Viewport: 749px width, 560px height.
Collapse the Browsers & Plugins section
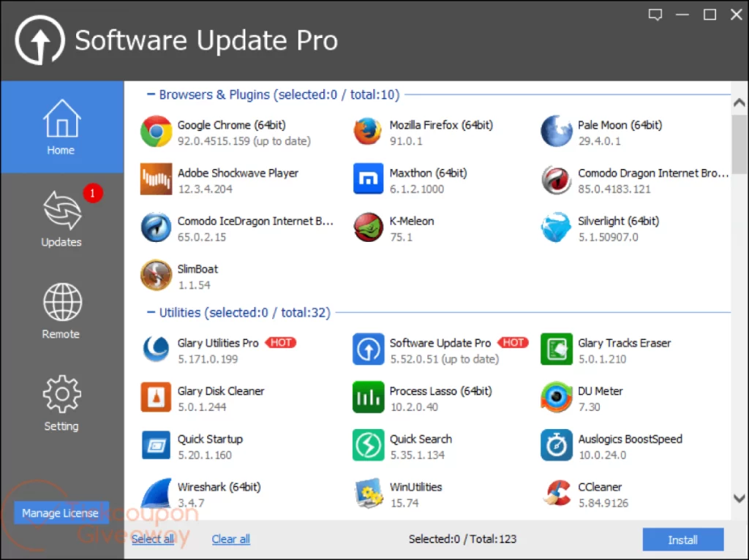click(151, 94)
